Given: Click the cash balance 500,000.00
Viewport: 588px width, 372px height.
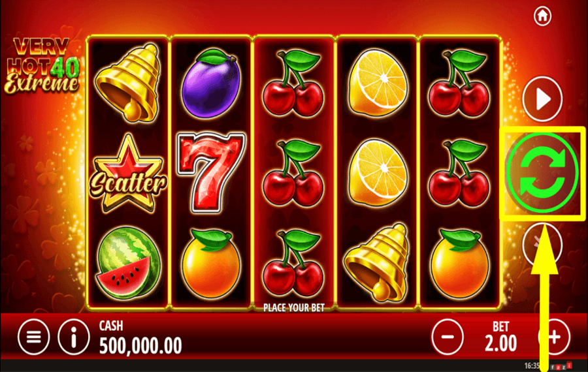Looking at the screenshot, I should (x=140, y=345).
